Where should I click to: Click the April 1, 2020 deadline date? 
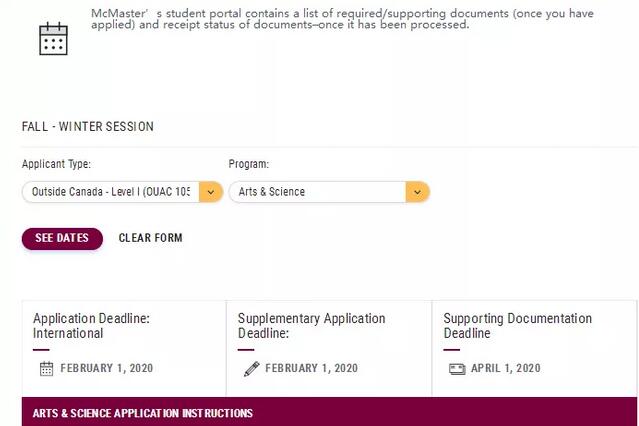pyautogui.click(x=505, y=369)
